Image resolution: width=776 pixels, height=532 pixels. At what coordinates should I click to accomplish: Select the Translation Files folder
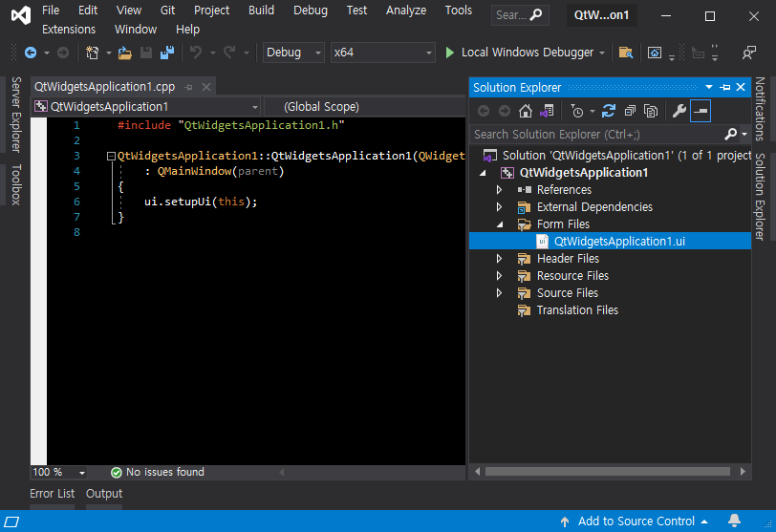coord(577,310)
